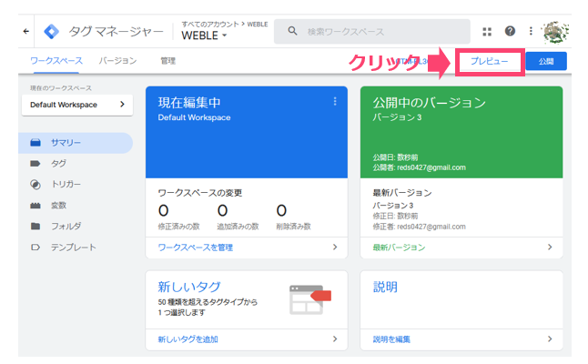
Task: Click the プレビュー button
Action: coord(490,61)
